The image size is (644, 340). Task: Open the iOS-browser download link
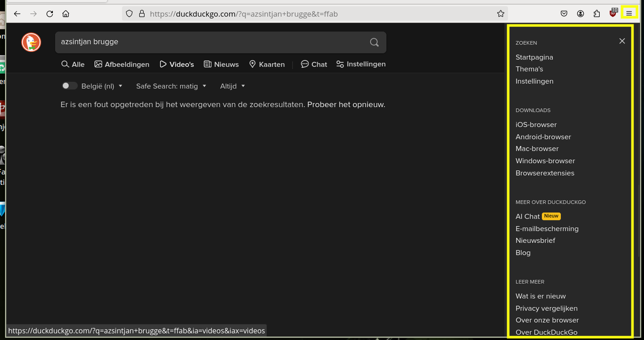coord(536,125)
